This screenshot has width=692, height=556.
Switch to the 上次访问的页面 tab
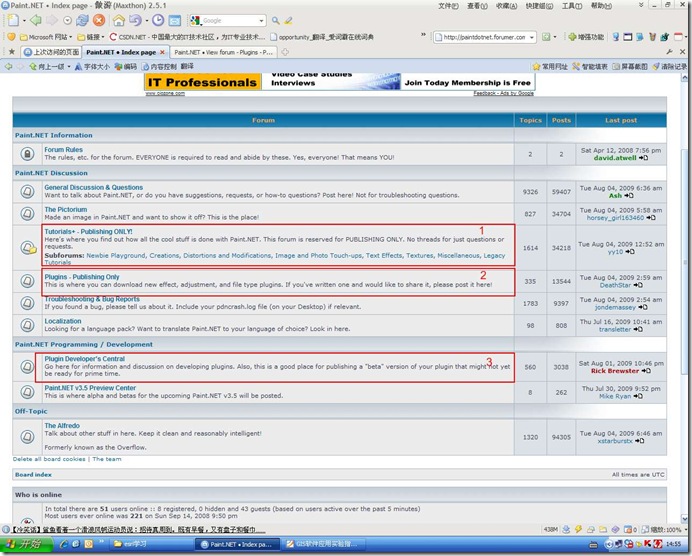[51, 52]
